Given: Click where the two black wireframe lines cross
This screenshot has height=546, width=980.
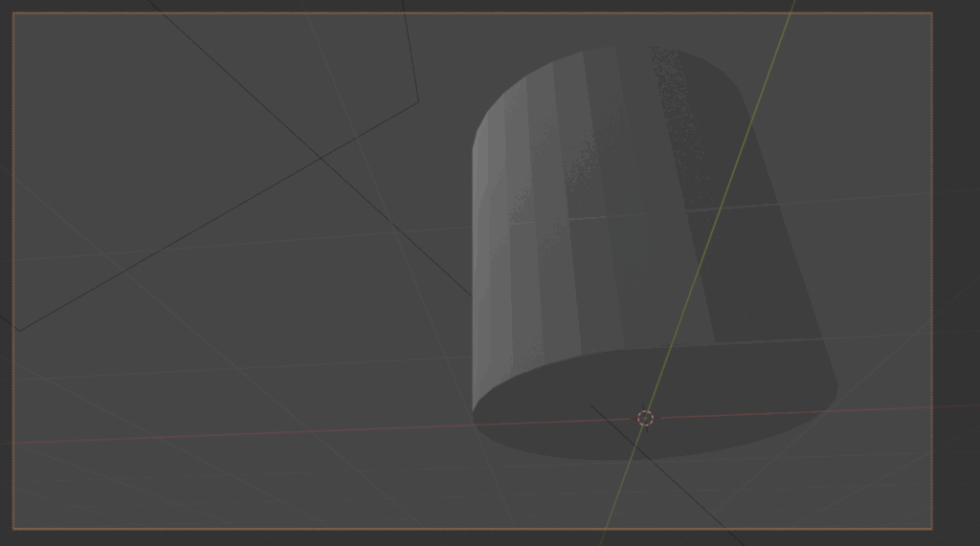Looking at the screenshot, I should pos(321,158).
